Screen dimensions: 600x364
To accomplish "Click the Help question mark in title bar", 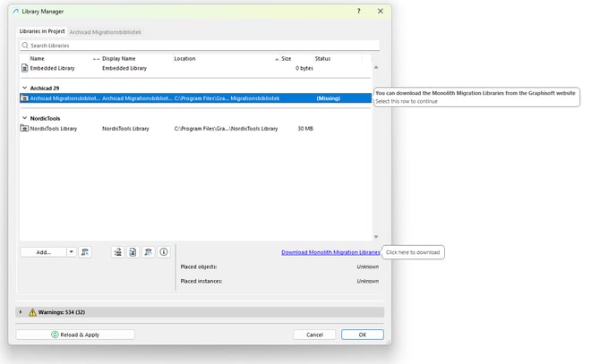I will click(x=359, y=11).
